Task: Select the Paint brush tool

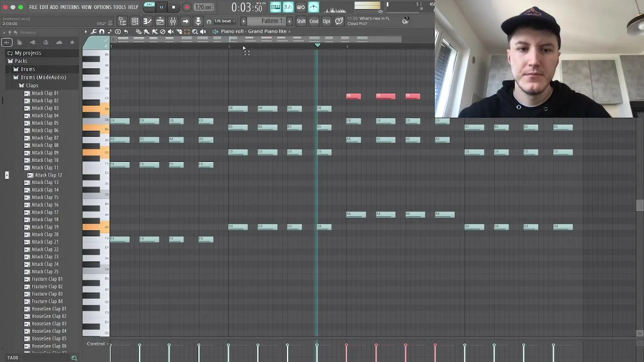Action: 146,32
